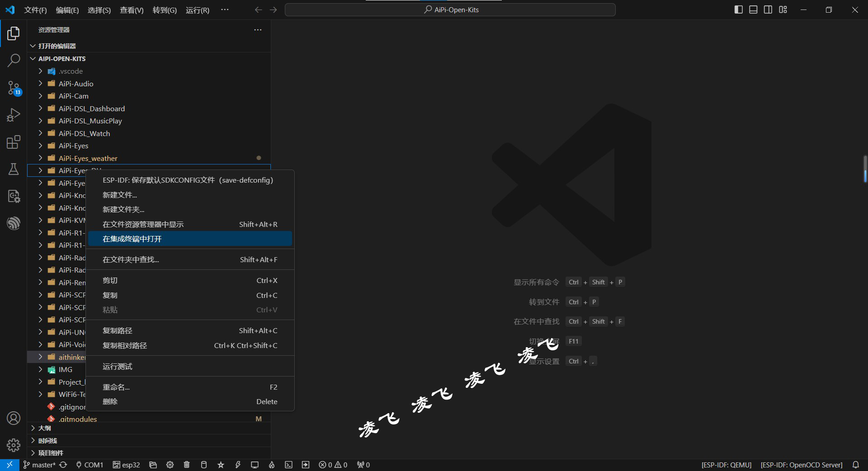Expand the .vscode folder

coord(149,71)
